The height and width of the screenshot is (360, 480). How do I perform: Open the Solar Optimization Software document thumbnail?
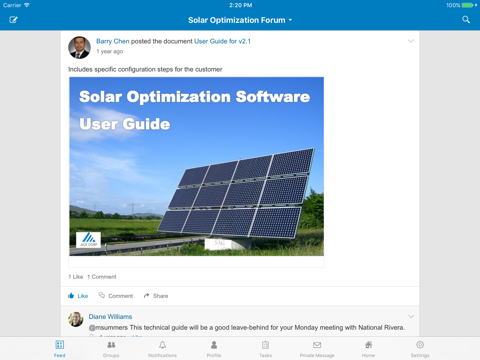(196, 166)
